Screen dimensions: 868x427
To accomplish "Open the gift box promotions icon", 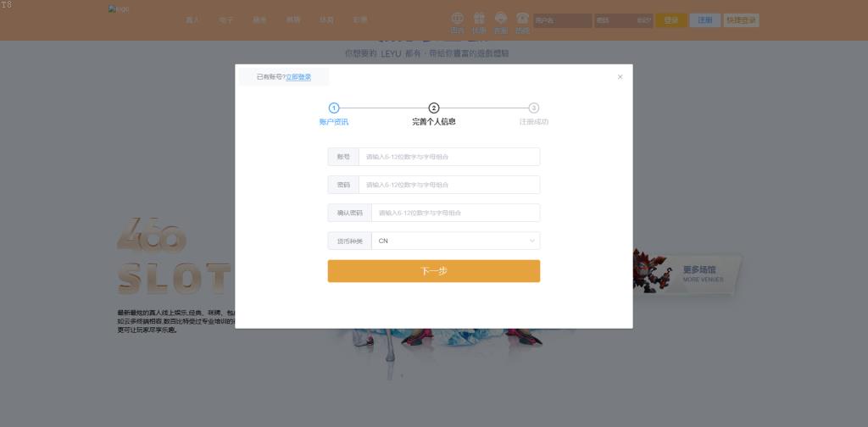I will click(479, 18).
